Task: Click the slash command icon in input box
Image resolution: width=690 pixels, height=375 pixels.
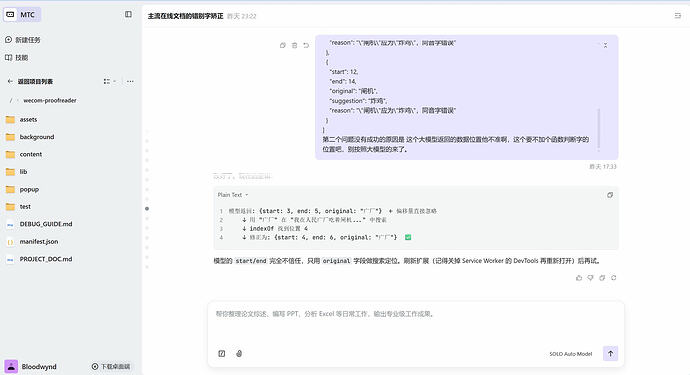Action: 222,353
